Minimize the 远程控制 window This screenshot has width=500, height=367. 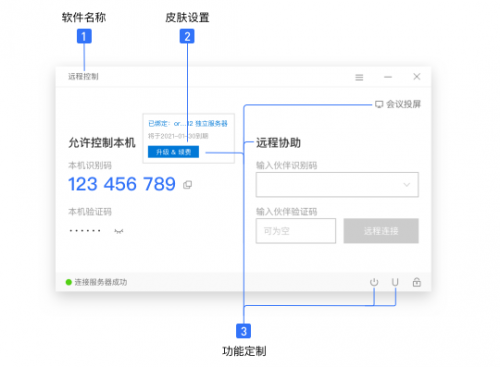click(388, 77)
